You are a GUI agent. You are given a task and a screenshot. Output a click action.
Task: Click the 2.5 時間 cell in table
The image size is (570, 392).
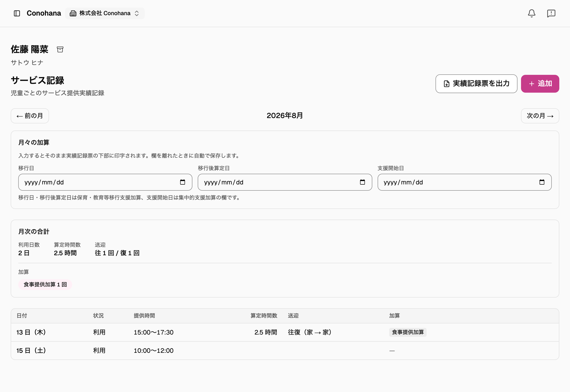pyautogui.click(x=266, y=332)
